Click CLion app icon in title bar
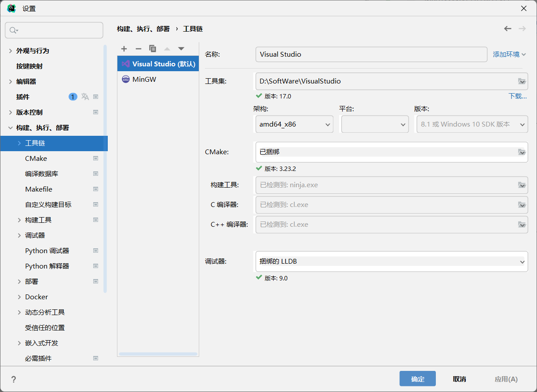The width and height of the screenshot is (537, 392). pos(12,8)
